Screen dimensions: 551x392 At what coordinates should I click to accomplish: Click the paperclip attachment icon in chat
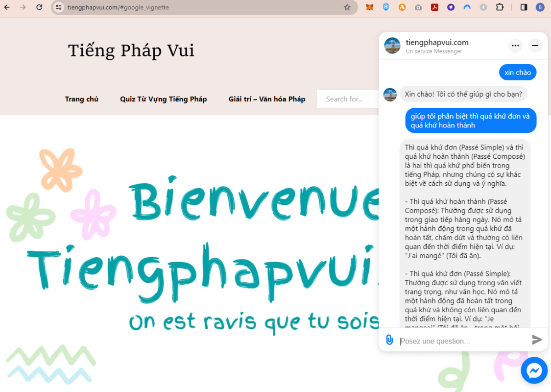coord(389,340)
